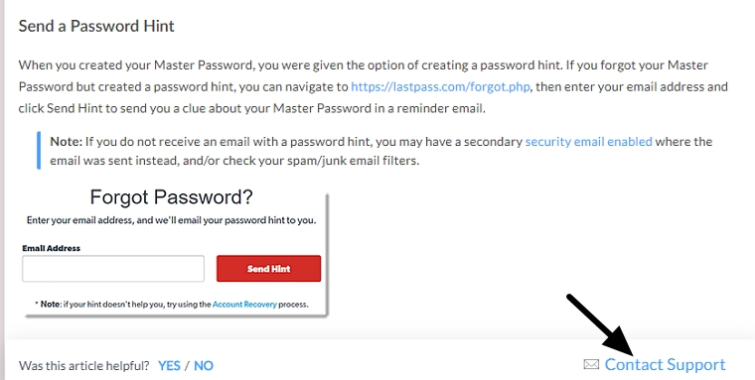Viewport: 755px width, 380px height.
Task: Click the Was this article helpful? text
Action: point(84,366)
